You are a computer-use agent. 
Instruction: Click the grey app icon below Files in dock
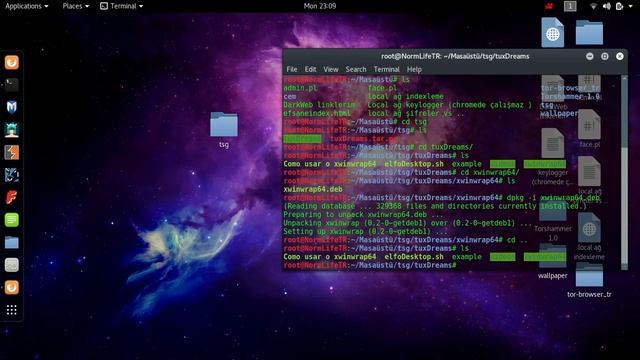(x=11, y=265)
